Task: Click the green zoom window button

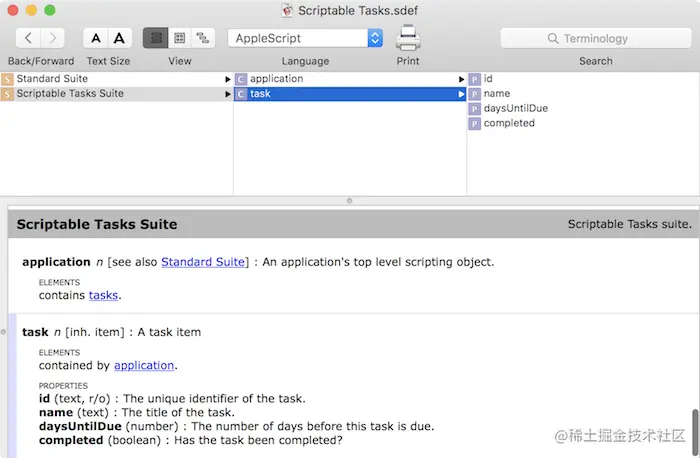Action: [50, 10]
